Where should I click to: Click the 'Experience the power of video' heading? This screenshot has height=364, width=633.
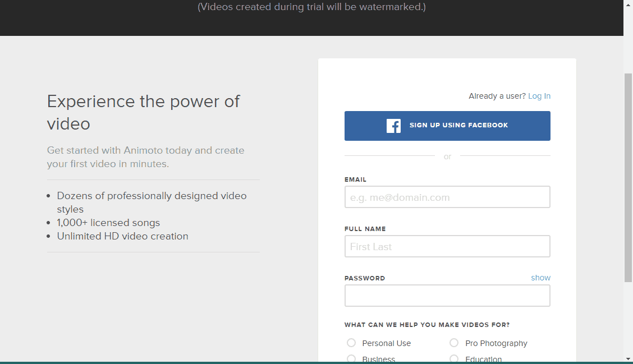click(143, 113)
